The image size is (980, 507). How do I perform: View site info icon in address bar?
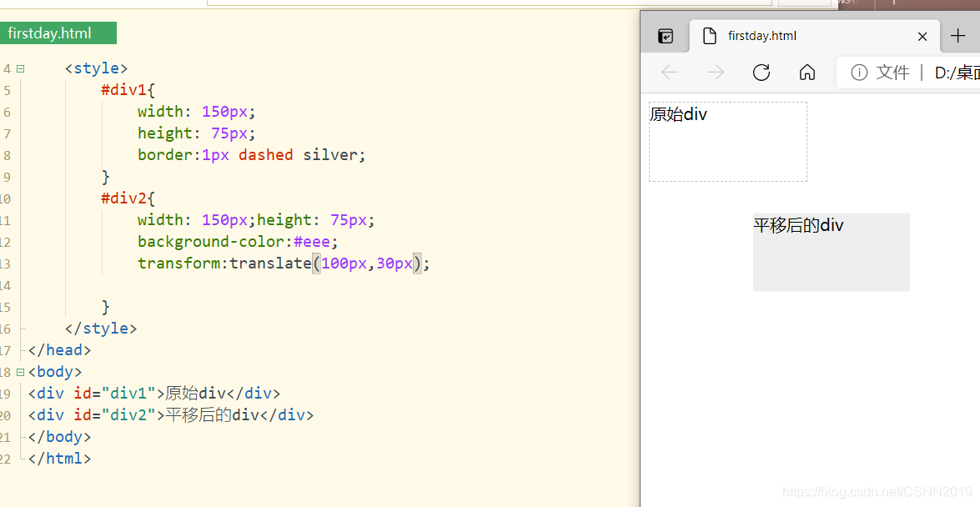859,73
